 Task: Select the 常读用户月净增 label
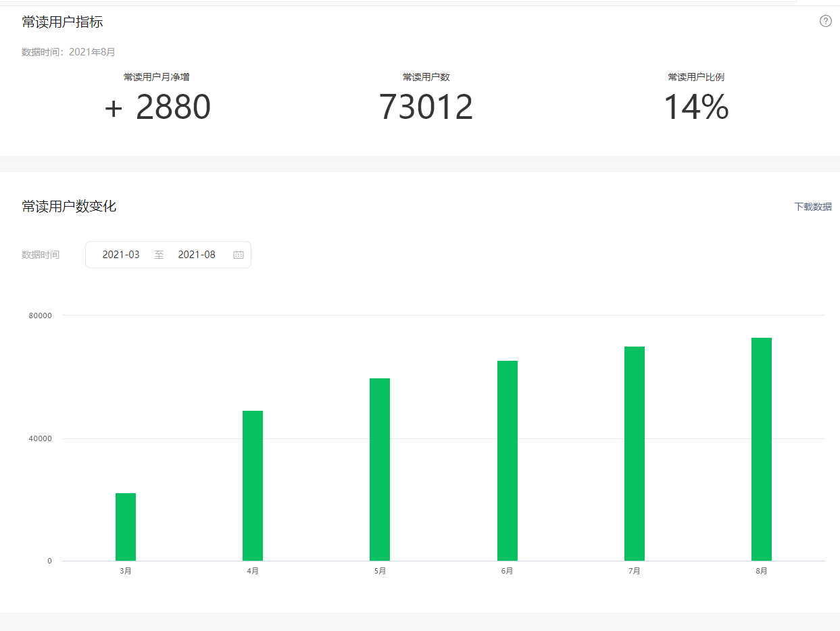(x=157, y=77)
